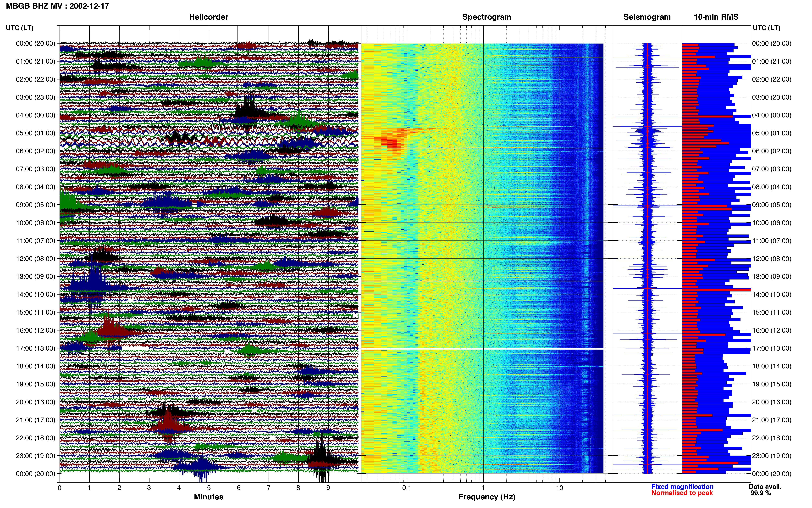Select the 'Seismogram' panel heading
The height and width of the screenshot is (508, 812).
click(x=647, y=17)
